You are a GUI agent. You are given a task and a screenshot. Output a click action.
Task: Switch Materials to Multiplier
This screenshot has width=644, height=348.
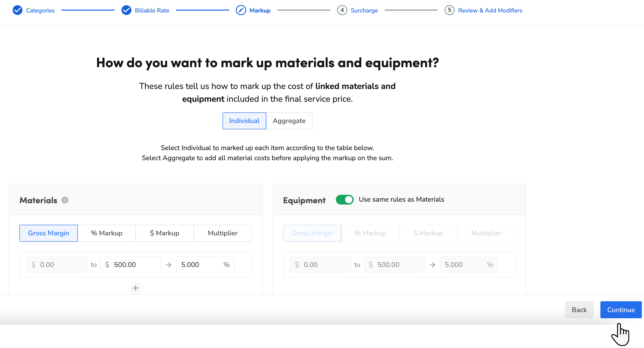tap(223, 233)
